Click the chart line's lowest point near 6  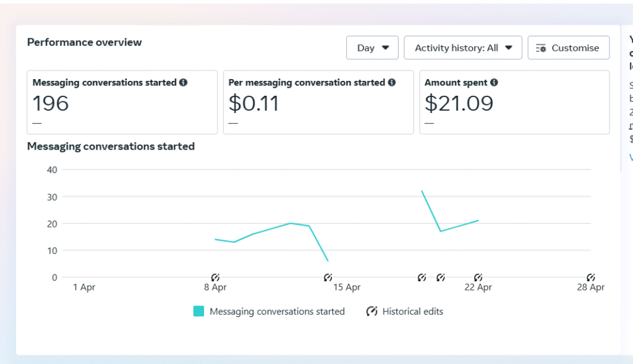pos(328,261)
